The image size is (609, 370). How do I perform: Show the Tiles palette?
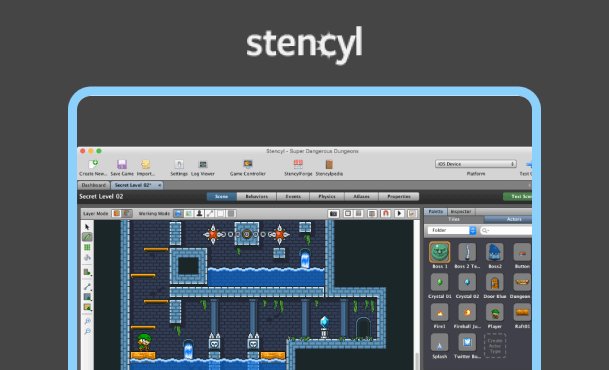454,219
